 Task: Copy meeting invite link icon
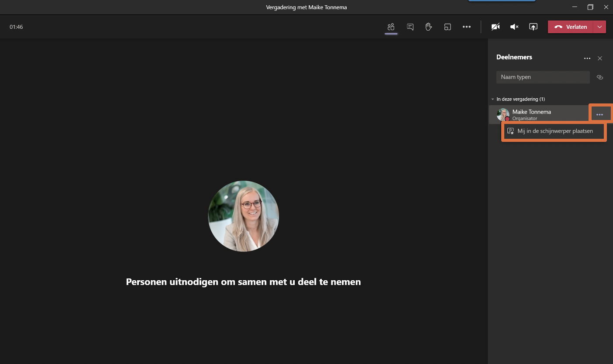tap(600, 77)
